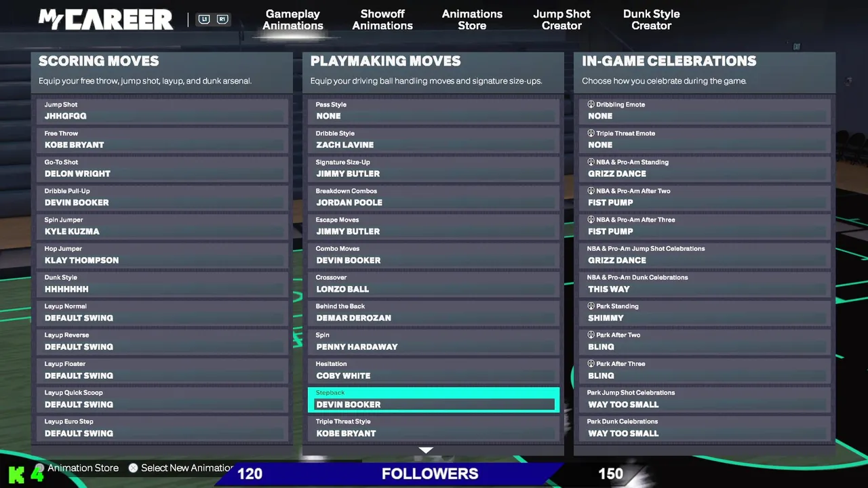Select the Layup Quick Scoop slot

(x=163, y=399)
